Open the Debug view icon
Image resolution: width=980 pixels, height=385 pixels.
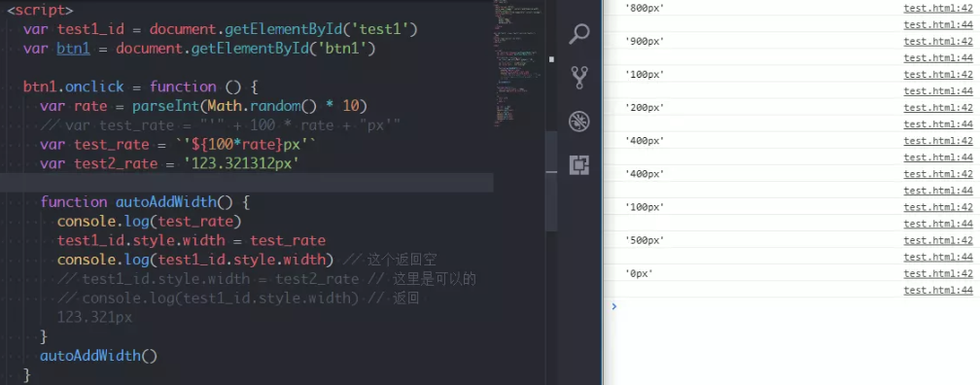(x=579, y=122)
